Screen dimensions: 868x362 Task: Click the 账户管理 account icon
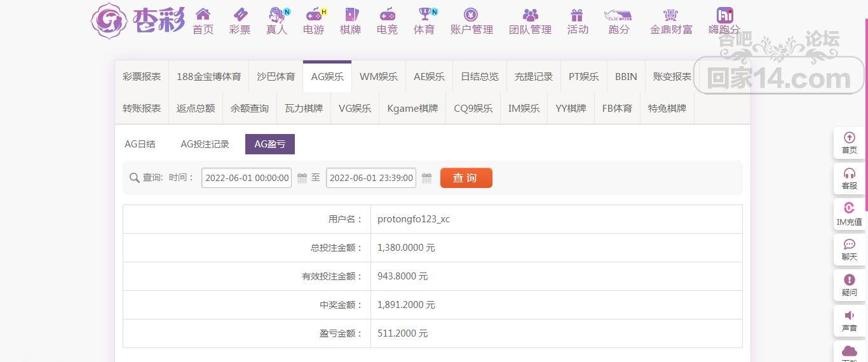tap(471, 15)
